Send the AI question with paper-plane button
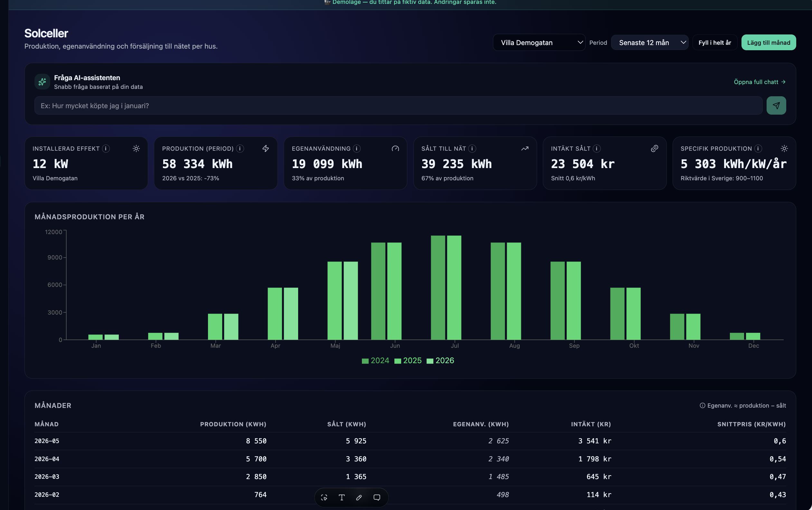812x510 pixels. coord(776,106)
